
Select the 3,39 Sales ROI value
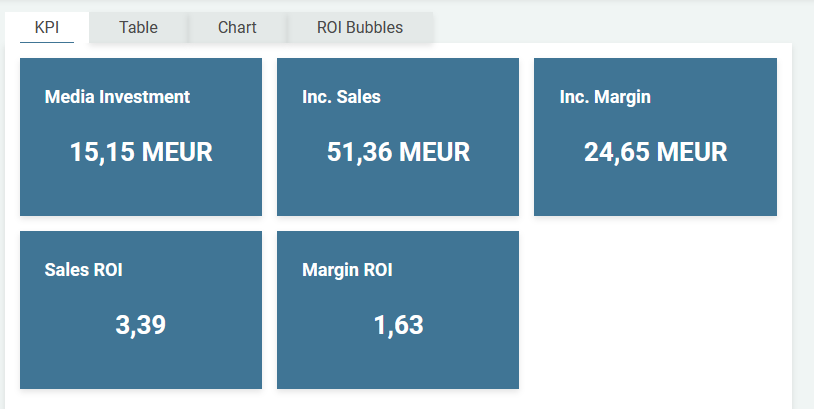pos(141,325)
